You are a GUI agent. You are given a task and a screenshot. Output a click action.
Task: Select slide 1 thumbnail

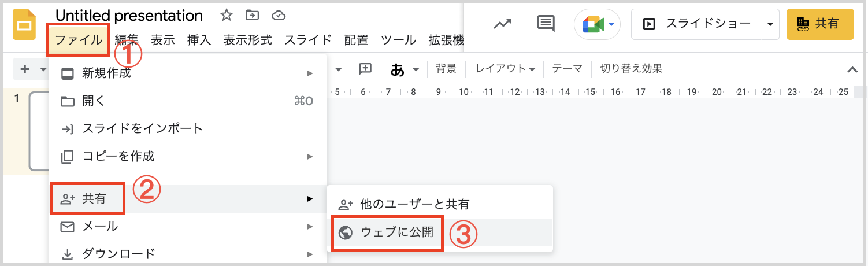39,132
